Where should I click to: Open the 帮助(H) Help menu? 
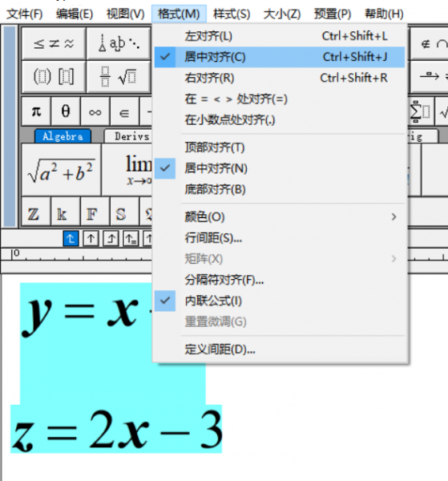click(x=384, y=14)
